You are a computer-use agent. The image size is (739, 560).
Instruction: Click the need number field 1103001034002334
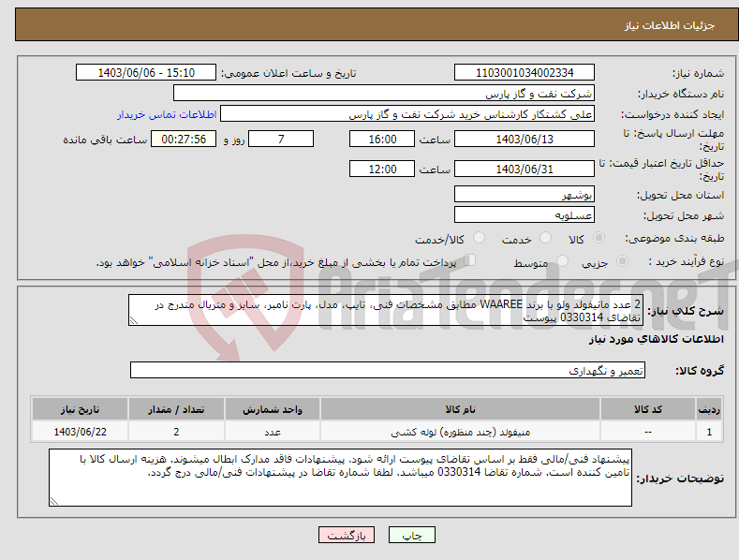pyautogui.click(x=525, y=73)
